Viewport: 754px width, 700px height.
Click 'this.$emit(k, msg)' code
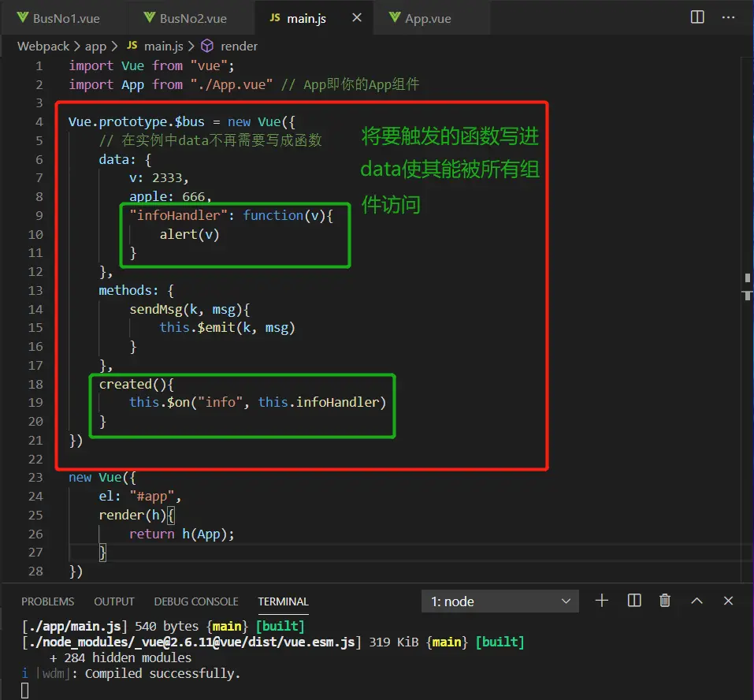pyautogui.click(x=227, y=328)
